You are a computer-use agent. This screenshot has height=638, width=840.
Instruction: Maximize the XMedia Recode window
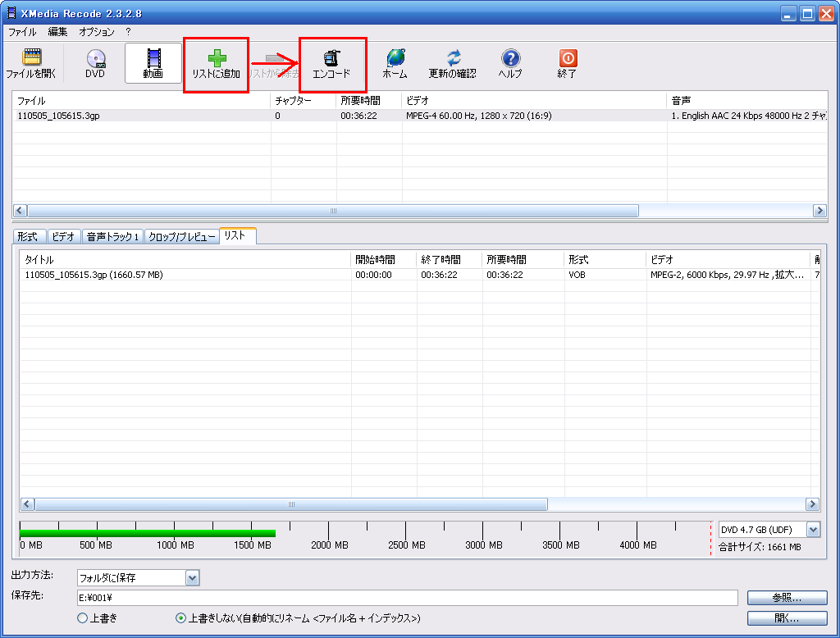click(x=807, y=13)
